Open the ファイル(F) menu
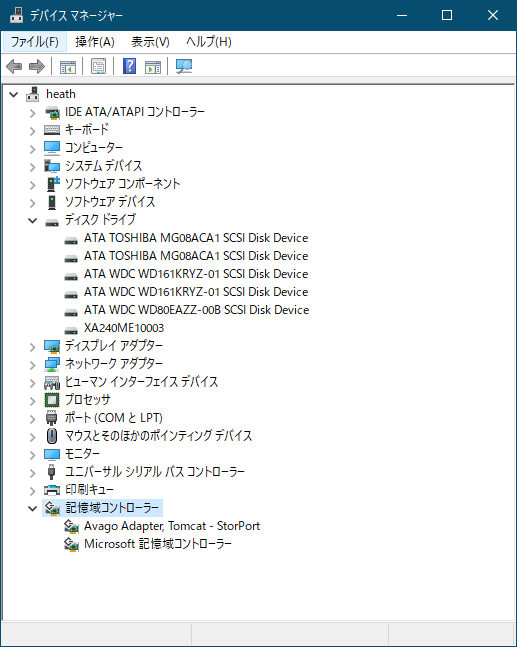 35,42
